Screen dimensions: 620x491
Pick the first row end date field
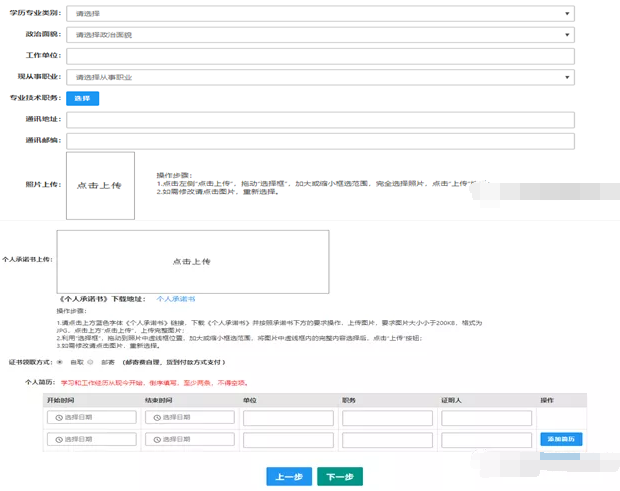coord(189,417)
